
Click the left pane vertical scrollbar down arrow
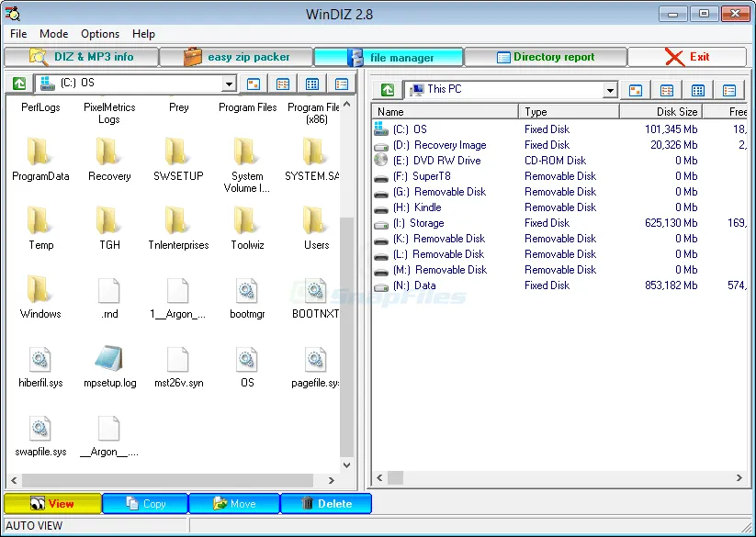(x=347, y=464)
